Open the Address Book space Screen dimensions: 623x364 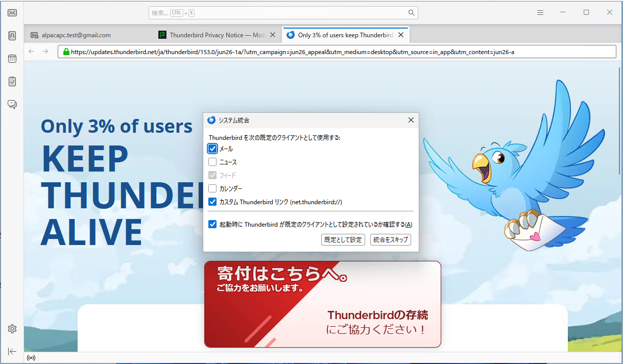pos(12,36)
